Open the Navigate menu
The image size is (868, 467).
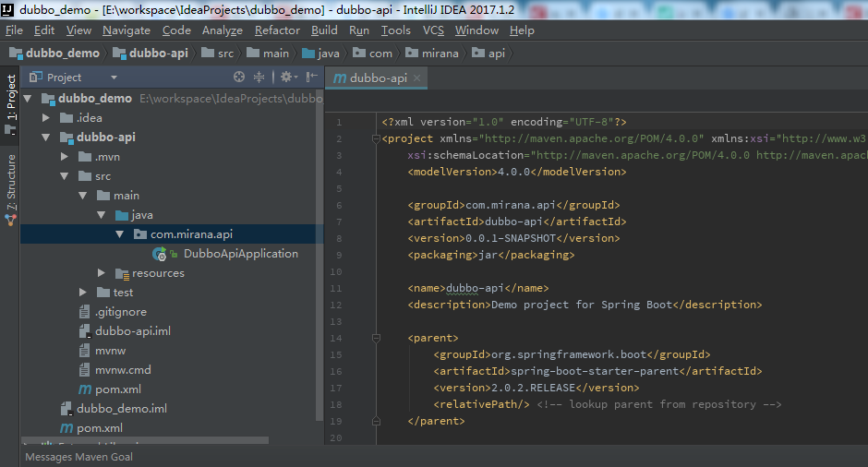pos(127,30)
